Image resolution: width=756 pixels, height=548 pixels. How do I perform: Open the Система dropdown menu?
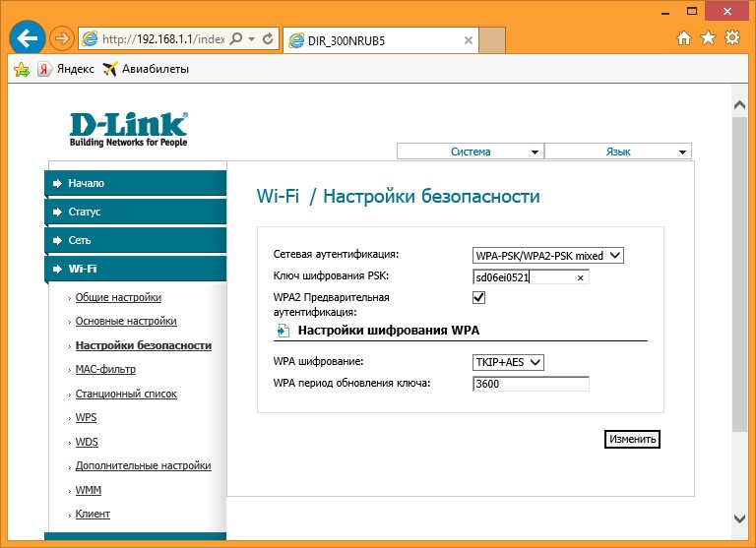(470, 152)
